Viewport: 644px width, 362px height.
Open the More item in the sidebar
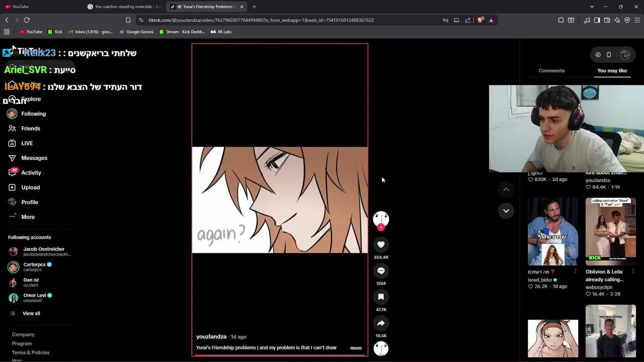pyautogui.click(x=28, y=217)
